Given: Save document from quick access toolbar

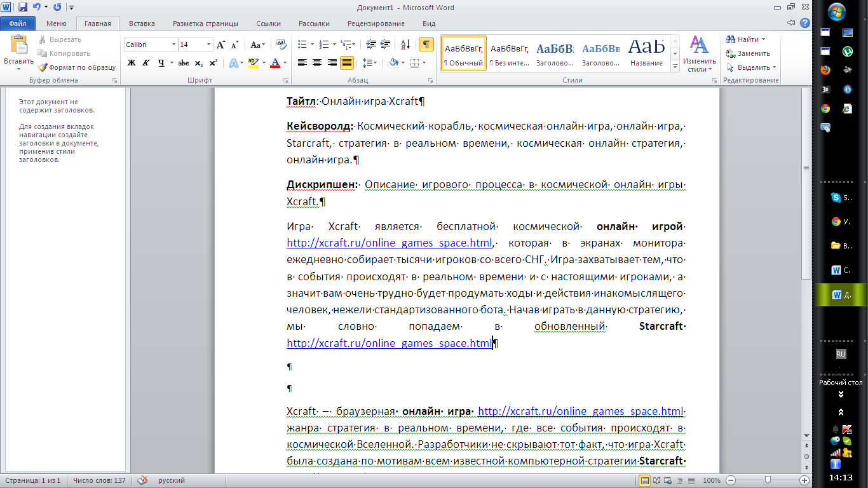Looking at the screenshot, I should tap(23, 7).
